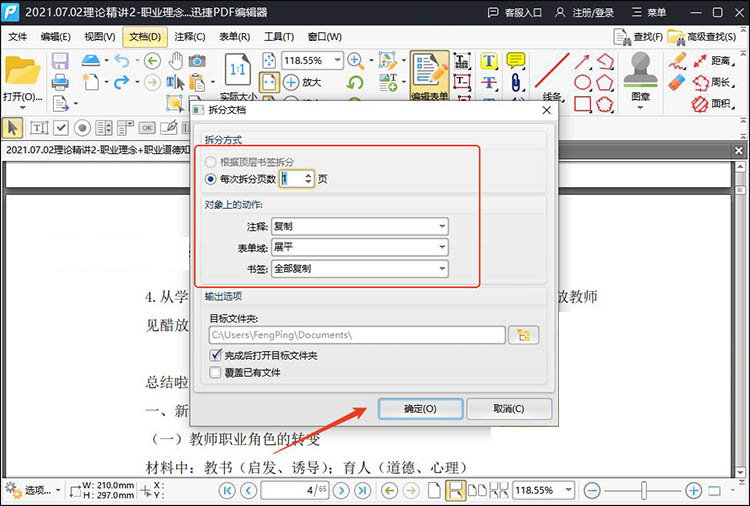Click the status bar zoom slider handle
The height and width of the screenshot is (506, 750).
click(x=644, y=490)
